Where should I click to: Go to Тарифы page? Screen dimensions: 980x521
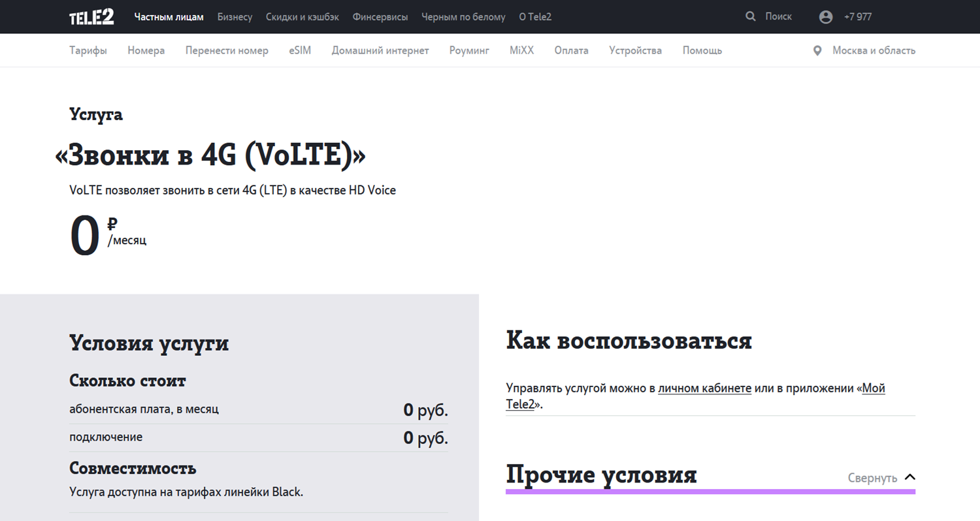point(88,50)
